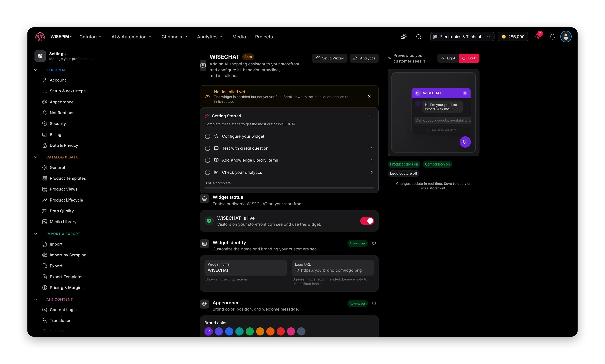Click the preview Ask about products input
This screenshot has height=364, width=605.
click(x=442, y=121)
